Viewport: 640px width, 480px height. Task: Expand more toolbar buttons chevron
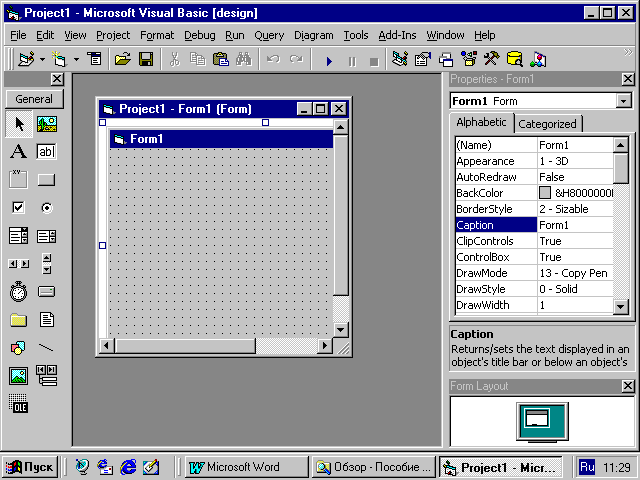628,52
